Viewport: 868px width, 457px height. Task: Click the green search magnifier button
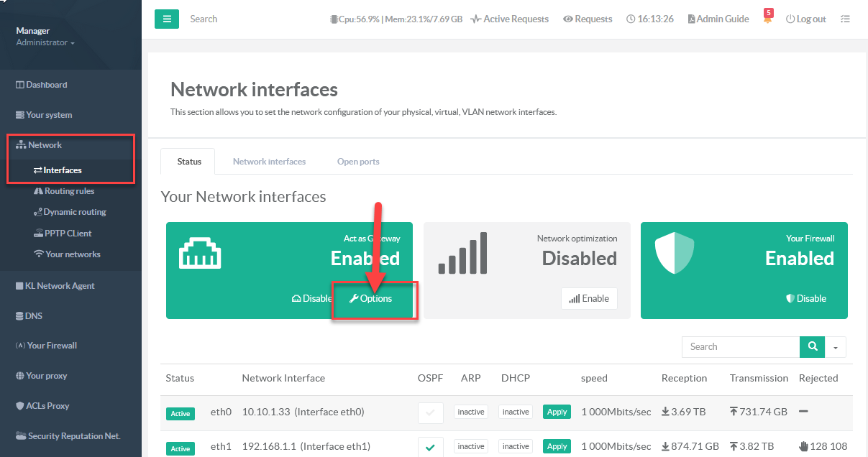click(812, 346)
